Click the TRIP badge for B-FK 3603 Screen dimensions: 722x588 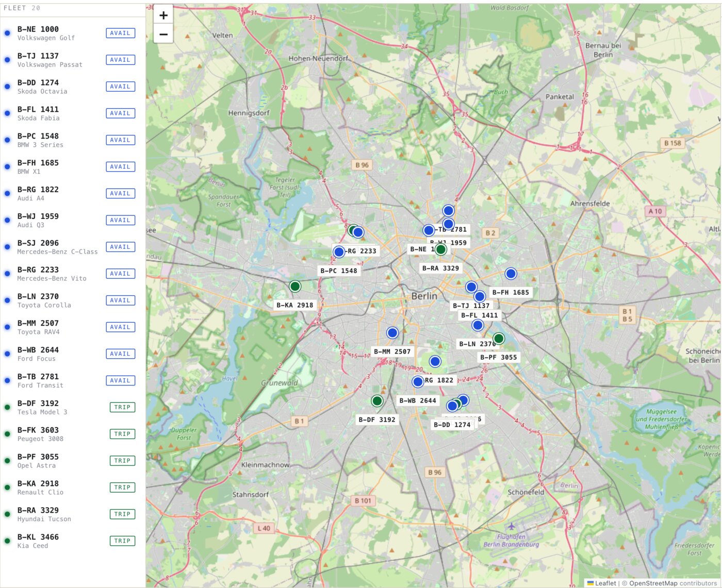tap(122, 434)
